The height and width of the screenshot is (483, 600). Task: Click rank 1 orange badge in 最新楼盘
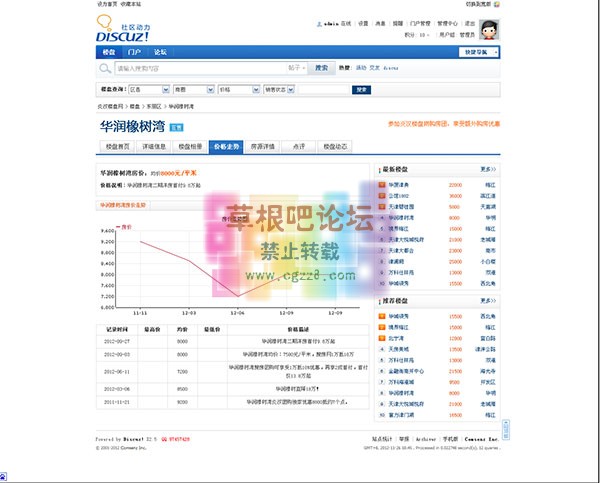click(381, 185)
